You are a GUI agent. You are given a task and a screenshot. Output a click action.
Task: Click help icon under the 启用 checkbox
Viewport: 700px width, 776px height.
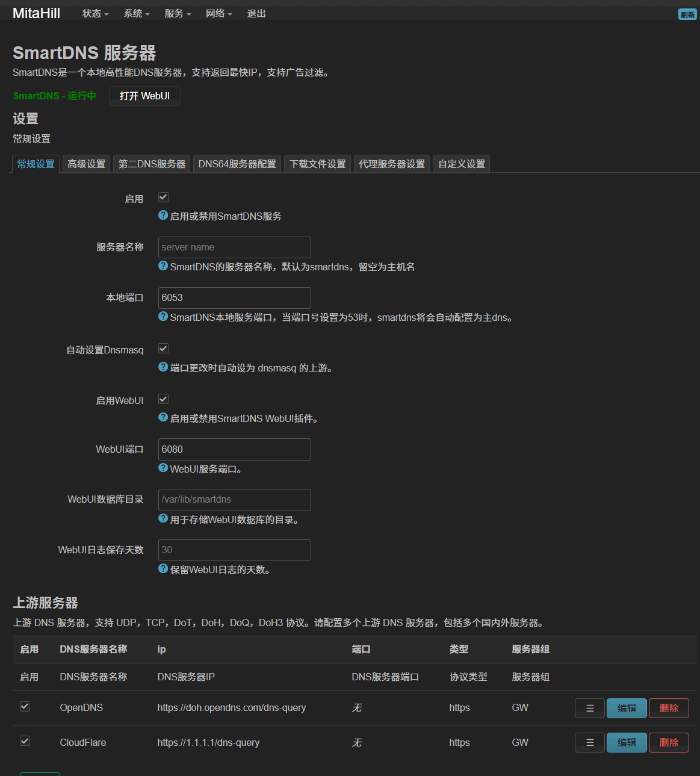tap(163, 216)
